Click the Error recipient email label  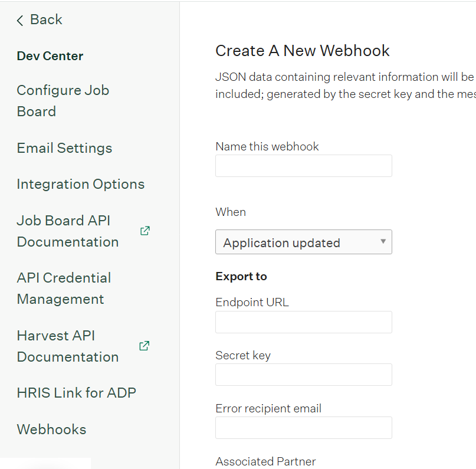point(268,409)
